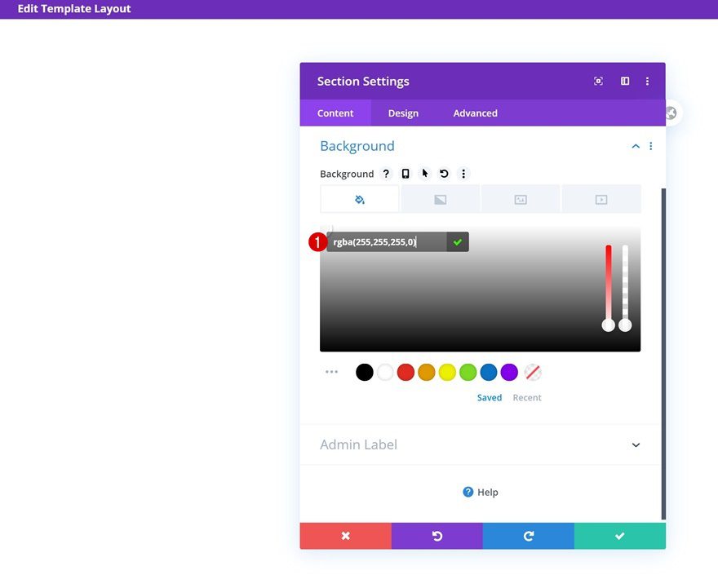Select the background video option icon

pyautogui.click(x=601, y=198)
